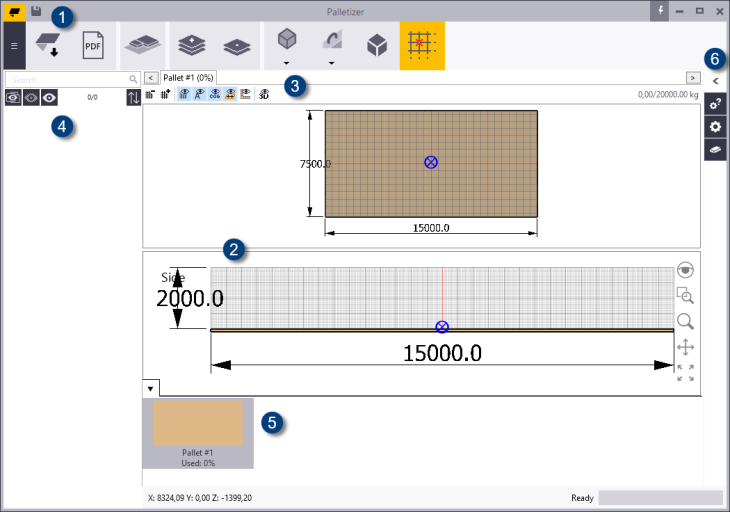The height and width of the screenshot is (512, 730).
Task: Click the single layer stack icon
Action: (x=237, y=47)
